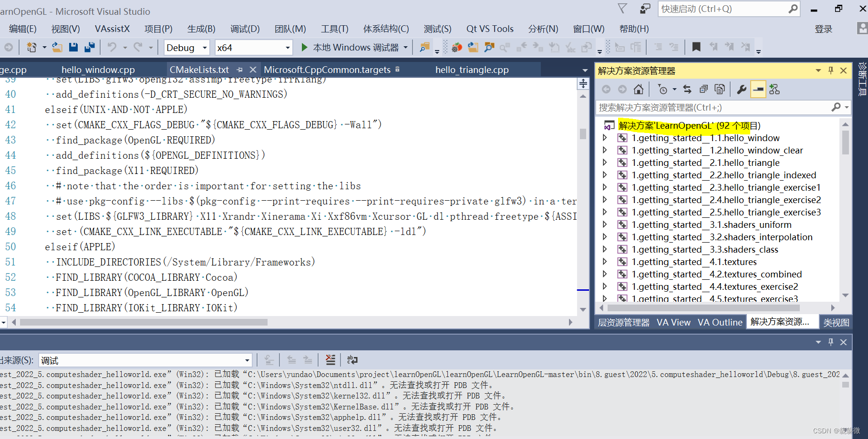Open the 调试(D) menu

coord(245,29)
